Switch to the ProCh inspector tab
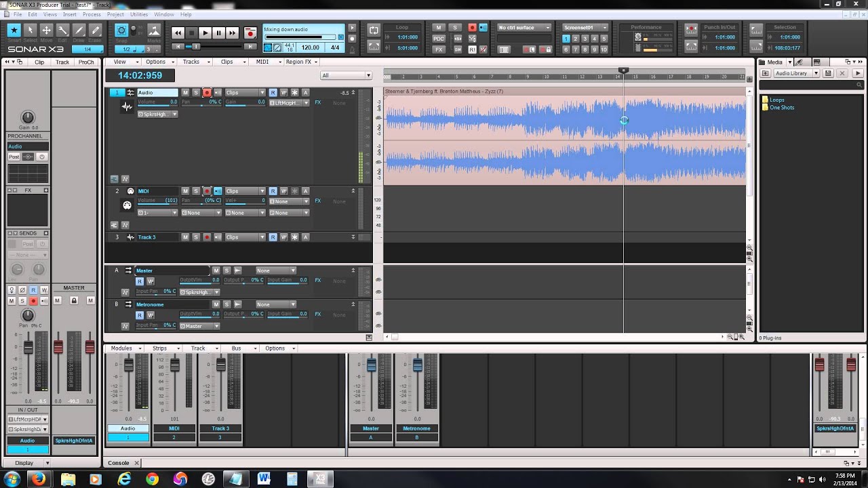 coord(86,62)
